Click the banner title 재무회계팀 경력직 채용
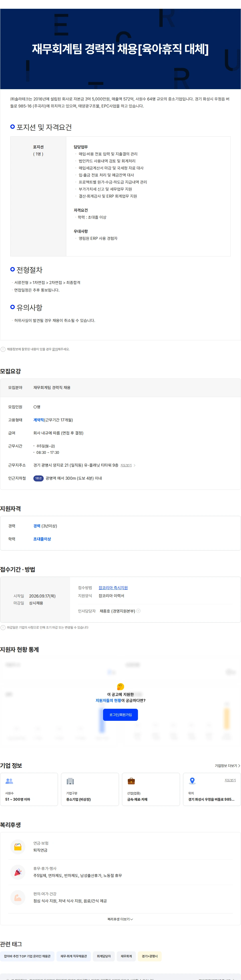 pyautogui.click(x=120, y=49)
